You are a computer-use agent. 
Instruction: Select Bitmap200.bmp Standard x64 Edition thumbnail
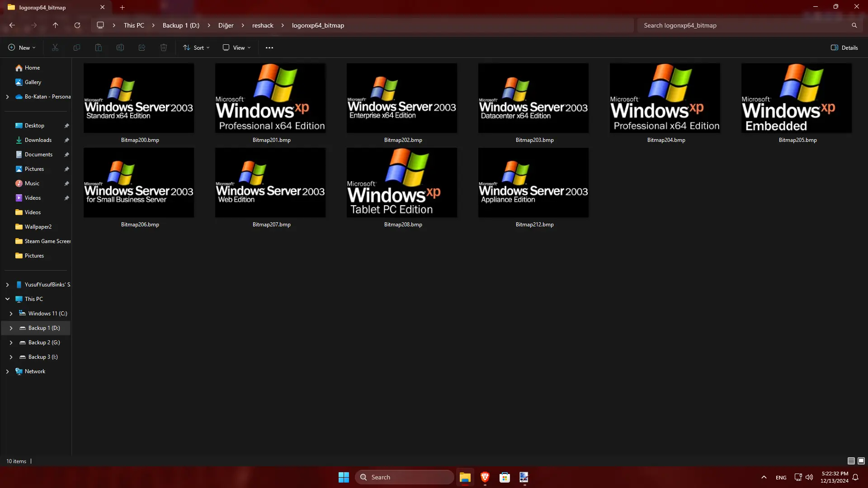(139, 98)
